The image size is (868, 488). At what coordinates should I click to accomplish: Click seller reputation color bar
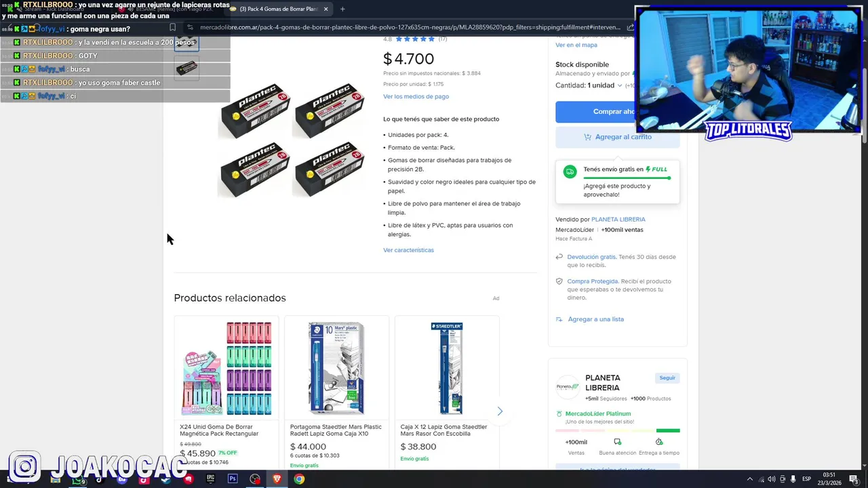(x=618, y=430)
